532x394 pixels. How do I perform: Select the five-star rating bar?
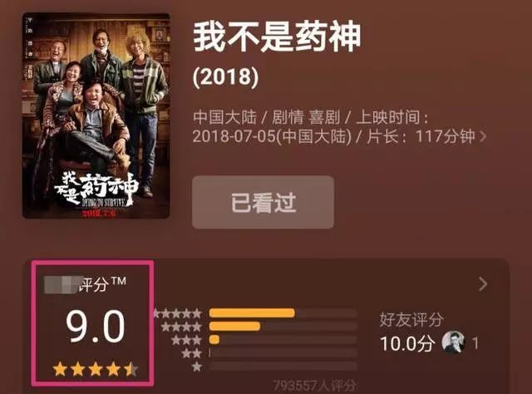[x=283, y=313]
